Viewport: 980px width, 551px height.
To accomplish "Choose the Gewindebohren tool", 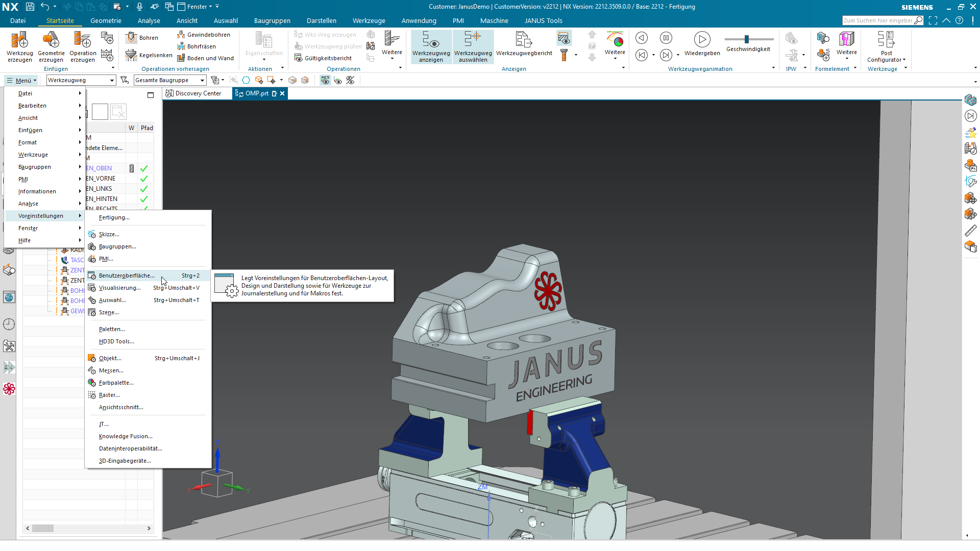I will click(204, 35).
